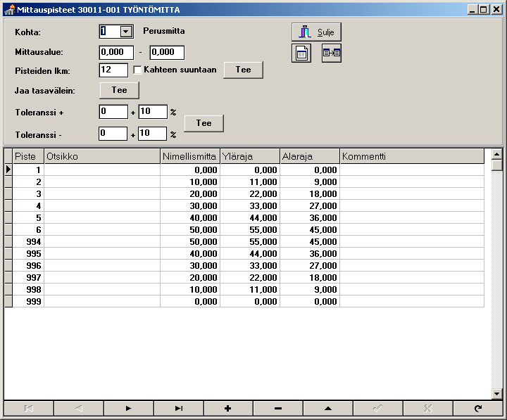Select Nimellismitta cell 10,000 in row 998
This screenshot has width=507, height=420.
coord(190,289)
